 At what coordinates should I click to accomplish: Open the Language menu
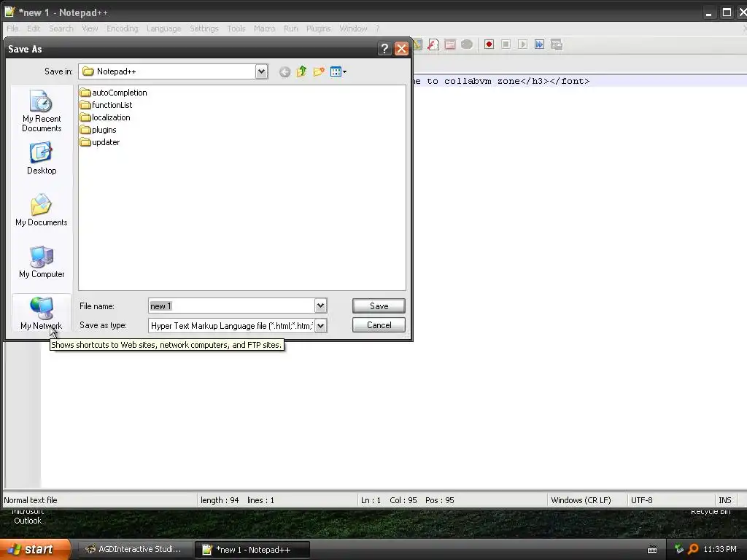point(163,28)
